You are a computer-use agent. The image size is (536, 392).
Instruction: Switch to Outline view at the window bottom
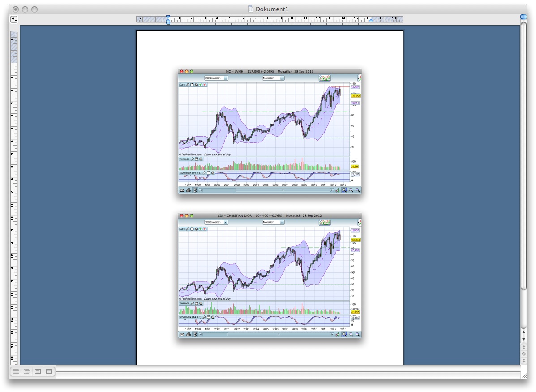[27, 371]
